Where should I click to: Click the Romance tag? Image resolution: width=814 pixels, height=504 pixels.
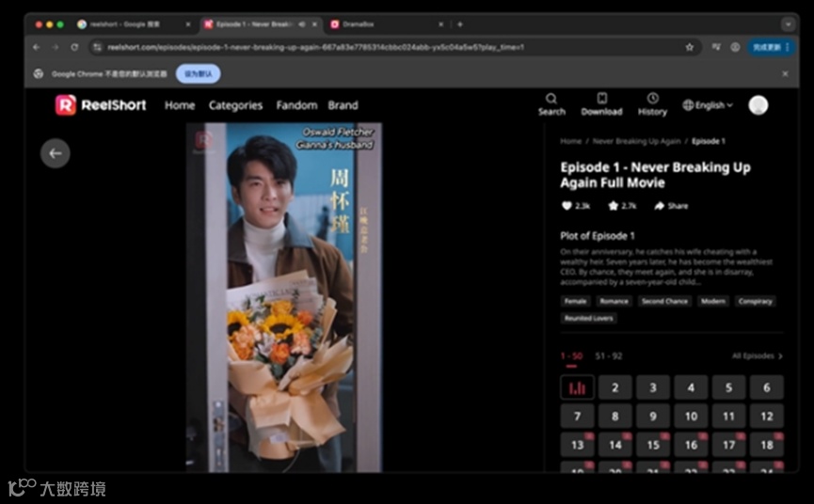(614, 301)
